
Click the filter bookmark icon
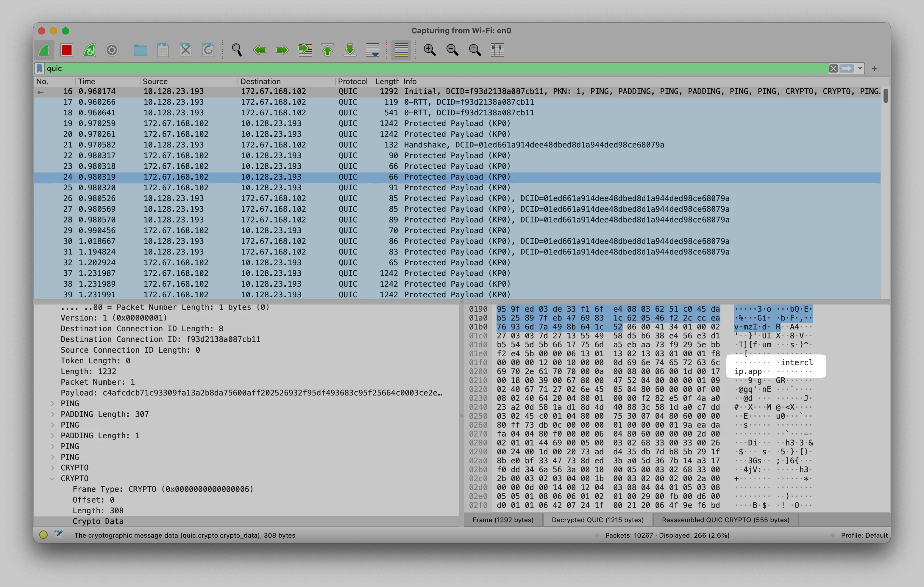40,69
